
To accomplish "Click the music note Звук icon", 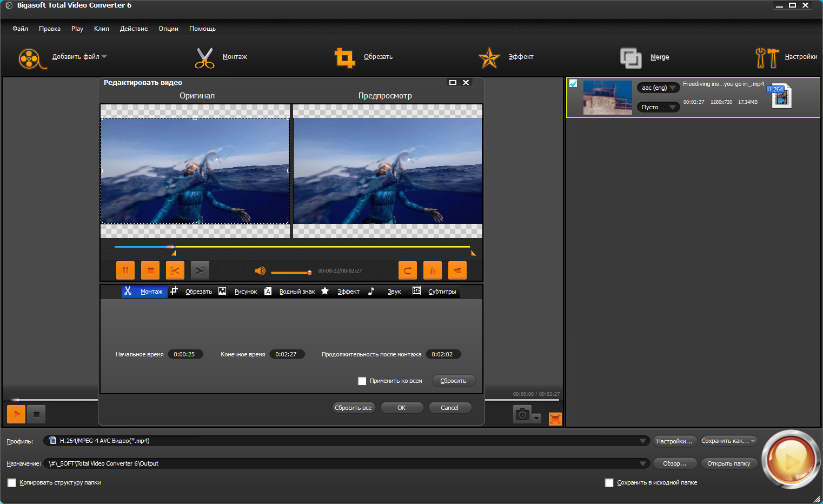I will click(371, 291).
